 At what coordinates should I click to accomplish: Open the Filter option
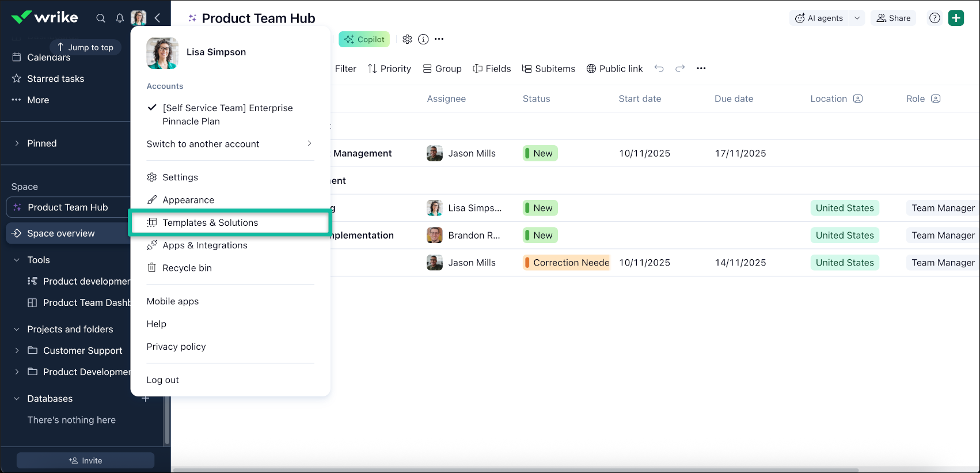345,69
